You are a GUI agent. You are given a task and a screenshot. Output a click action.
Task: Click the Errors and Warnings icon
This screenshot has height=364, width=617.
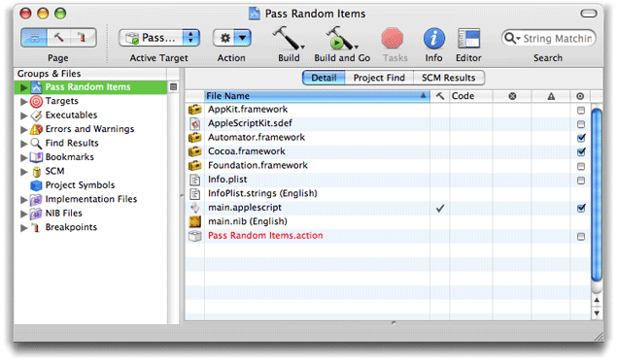(36, 129)
